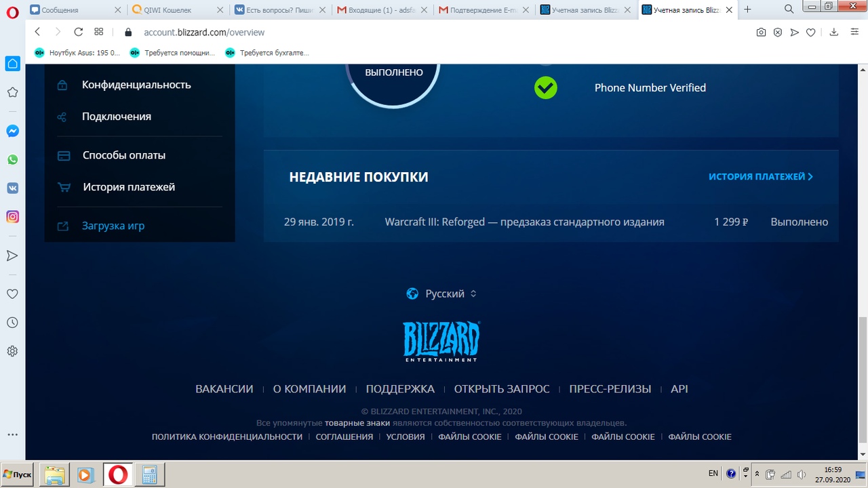
Task: Open the Speed Dial grid button
Action: (99, 32)
